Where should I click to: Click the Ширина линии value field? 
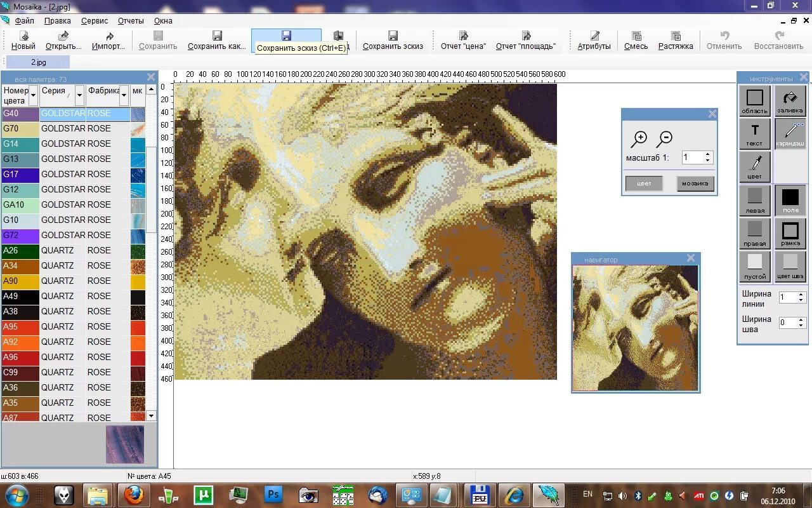tap(787, 298)
